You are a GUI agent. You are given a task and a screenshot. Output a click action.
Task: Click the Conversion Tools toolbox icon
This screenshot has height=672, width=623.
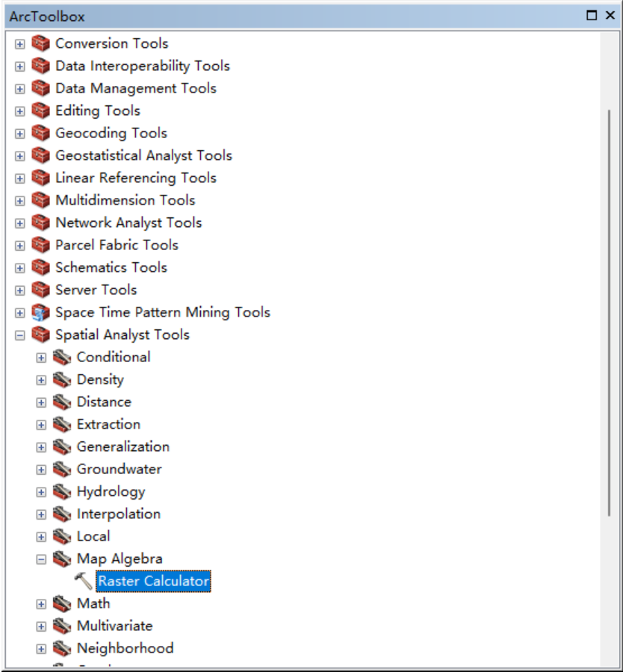(41, 43)
